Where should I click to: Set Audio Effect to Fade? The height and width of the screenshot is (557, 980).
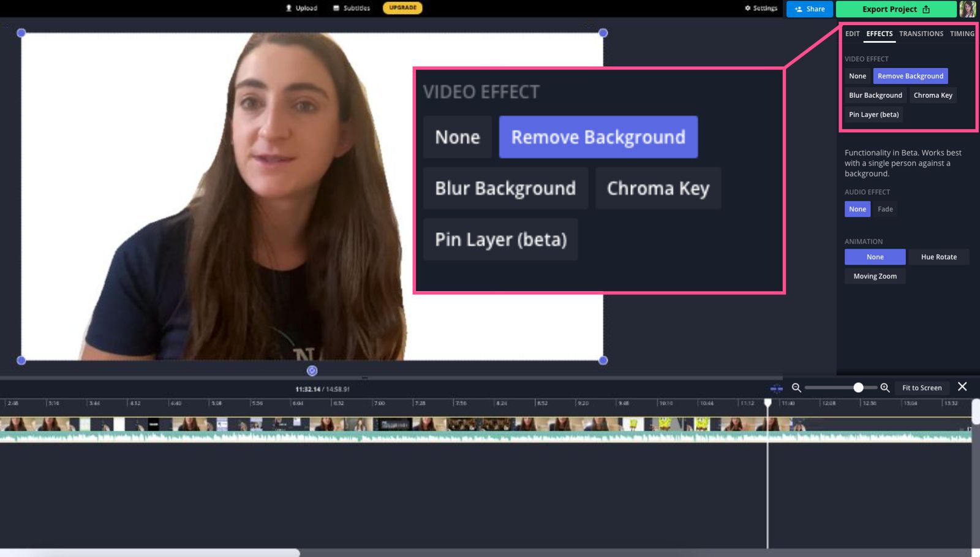coord(885,209)
